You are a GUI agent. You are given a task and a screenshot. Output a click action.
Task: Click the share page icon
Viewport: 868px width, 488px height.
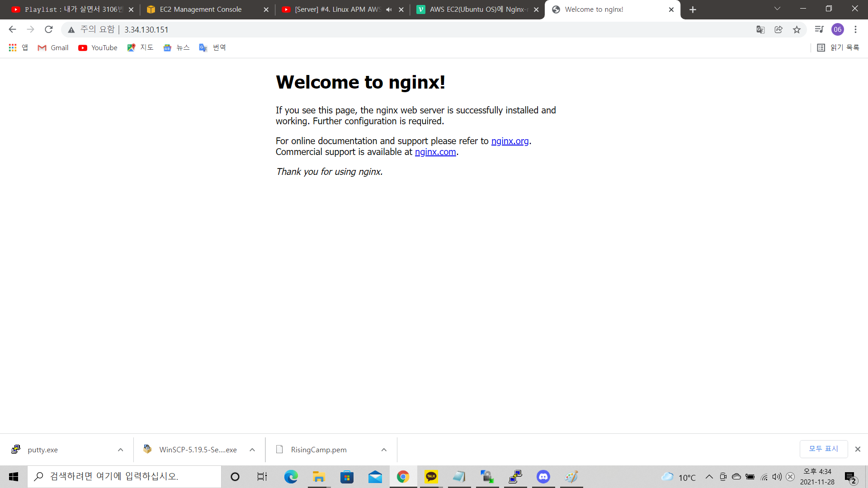(778, 30)
